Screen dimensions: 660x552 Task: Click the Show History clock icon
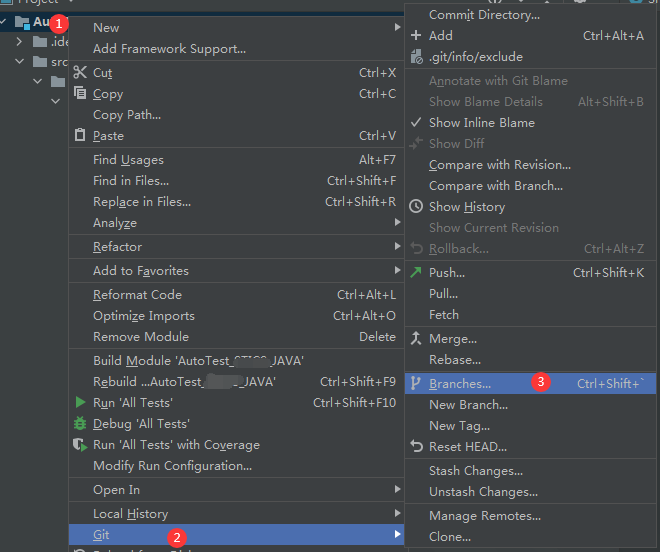[416, 207]
